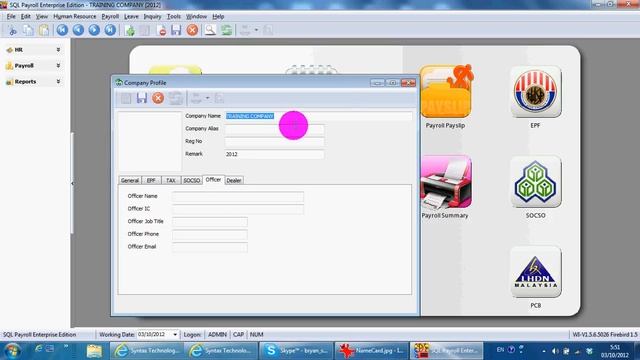Click the company logo placeholder box
The height and width of the screenshot is (360, 640).
click(x=149, y=141)
